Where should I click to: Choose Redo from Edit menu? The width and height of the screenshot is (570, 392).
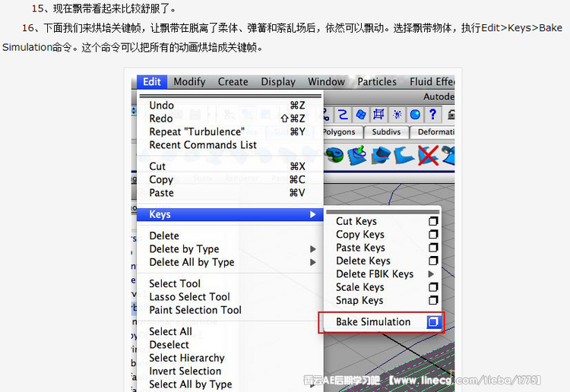point(230,119)
